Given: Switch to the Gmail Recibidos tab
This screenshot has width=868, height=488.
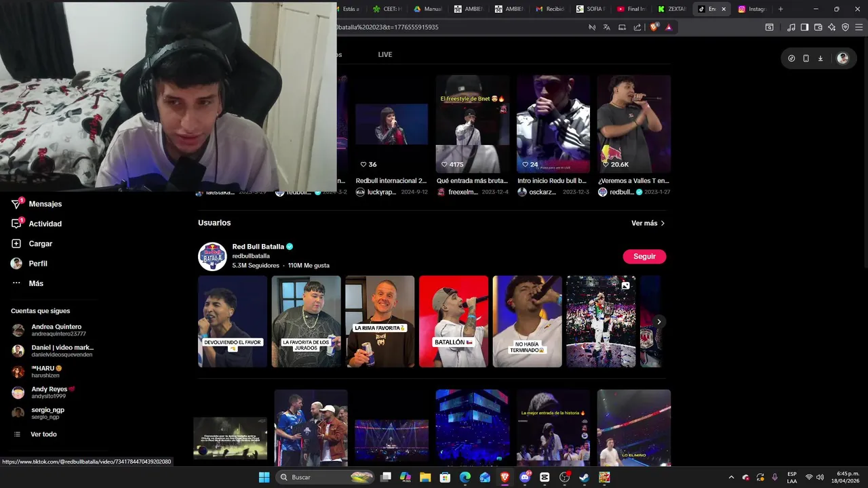Looking at the screenshot, I should 549,9.
